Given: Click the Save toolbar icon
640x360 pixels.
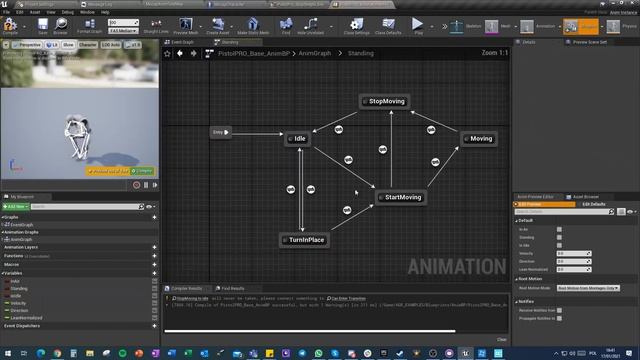Looking at the screenshot, I should pyautogui.click(x=42, y=25).
